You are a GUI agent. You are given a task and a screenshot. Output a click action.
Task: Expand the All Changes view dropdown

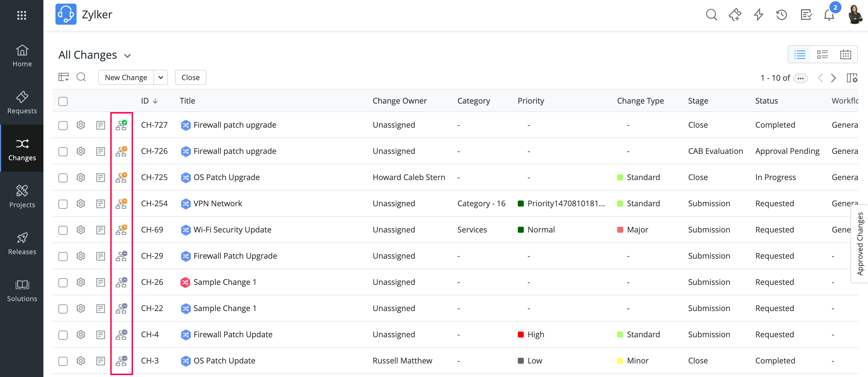(x=127, y=56)
